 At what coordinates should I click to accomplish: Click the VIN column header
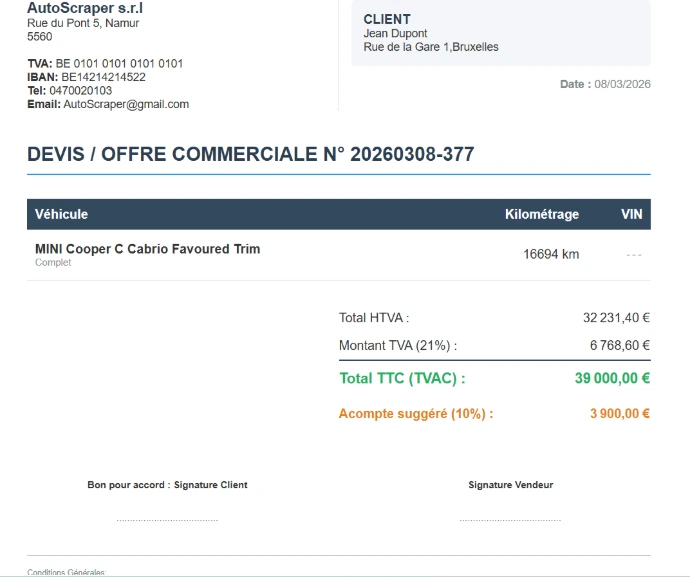(631, 214)
